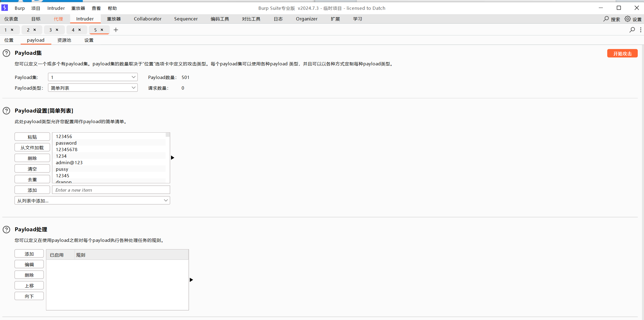Close Intruder tab 1
644x320 pixels.
click(x=12, y=30)
